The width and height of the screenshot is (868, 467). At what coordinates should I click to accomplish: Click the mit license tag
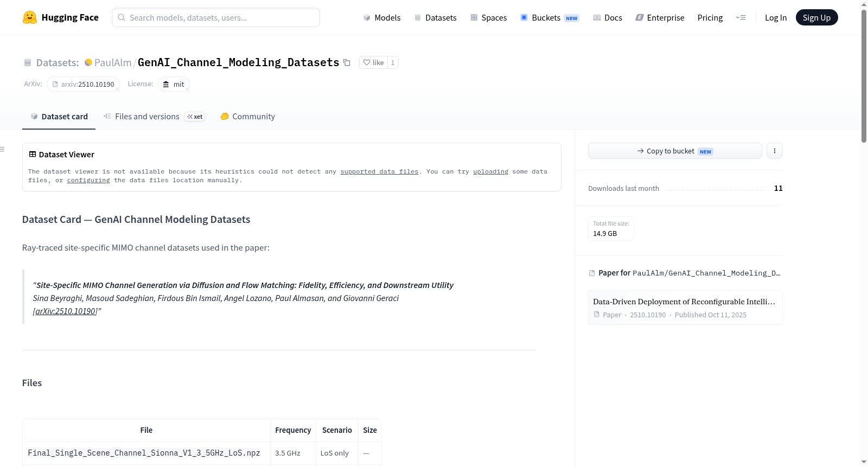pos(174,84)
